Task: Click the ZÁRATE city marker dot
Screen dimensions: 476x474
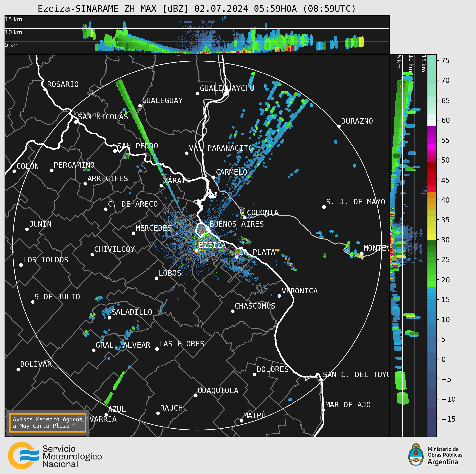Action: (x=161, y=186)
